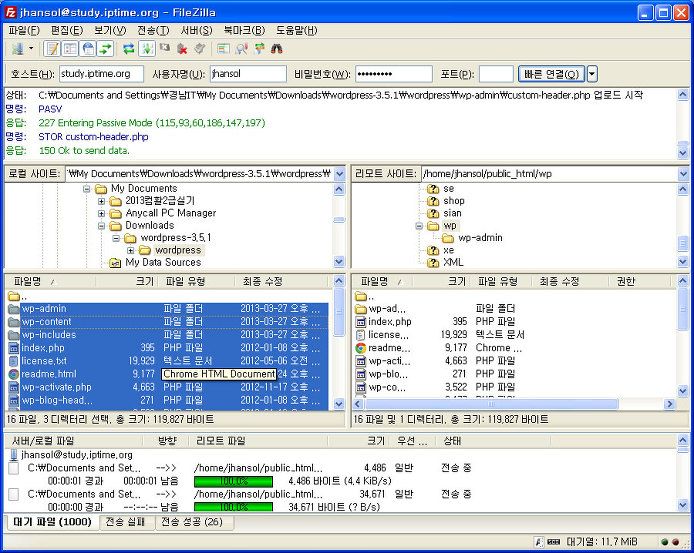Click the 4,486 byte transfer progress bar
Viewport: 694px width, 553px height.
coord(233,481)
